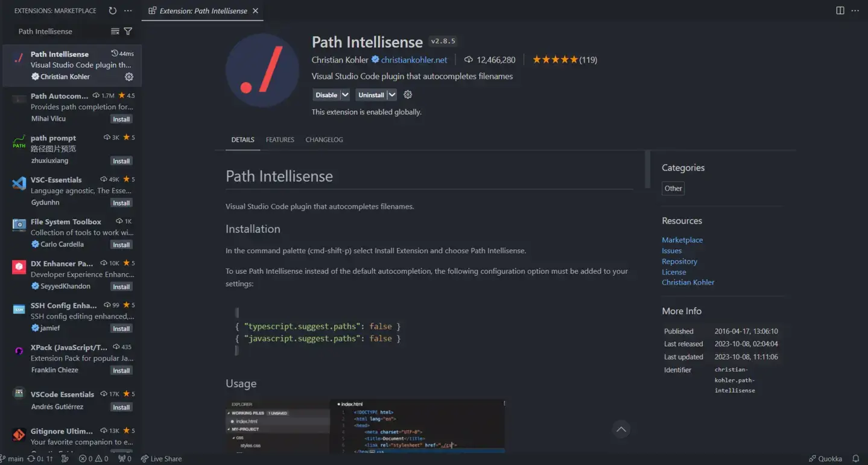Click the scroll-to-top arrow button
Image resolution: width=868 pixels, height=465 pixels.
[621, 429]
